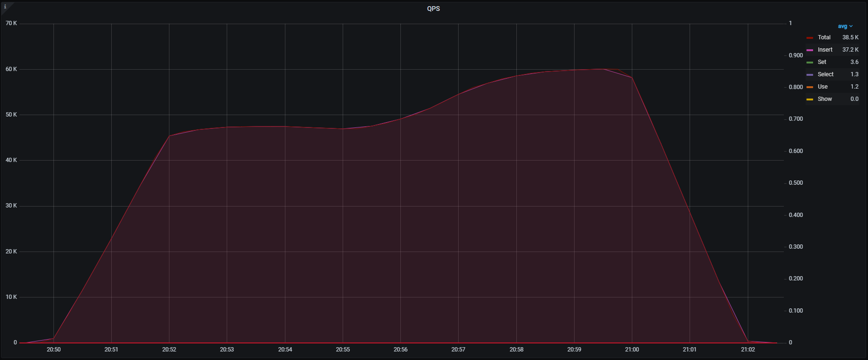Change color of Select series swatch
This screenshot has height=360, width=868.
tap(810, 75)
